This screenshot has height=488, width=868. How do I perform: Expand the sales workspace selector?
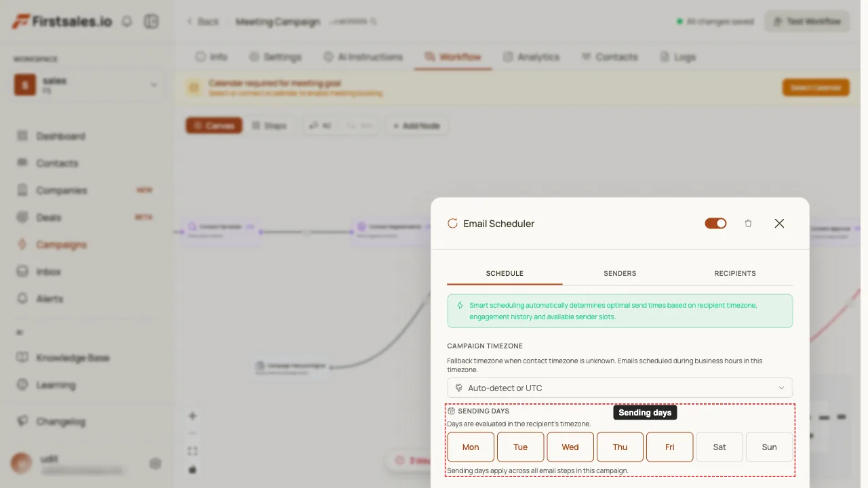(87, 85)
